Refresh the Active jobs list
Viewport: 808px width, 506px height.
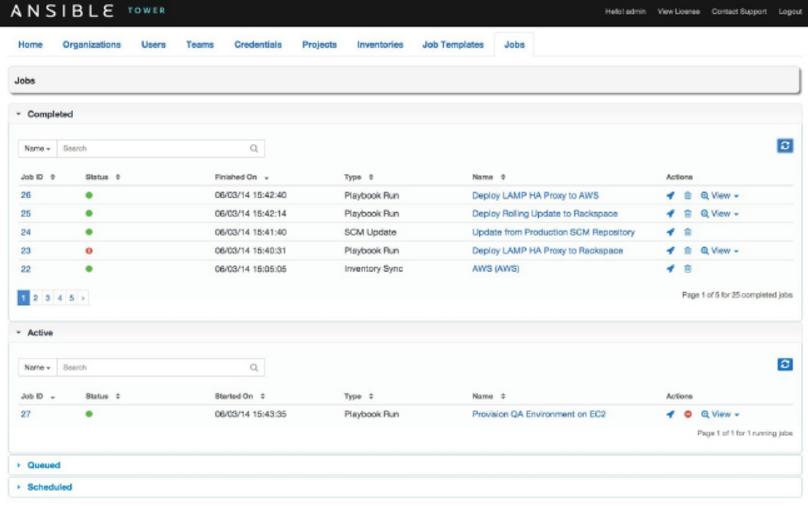coord(785,364)
